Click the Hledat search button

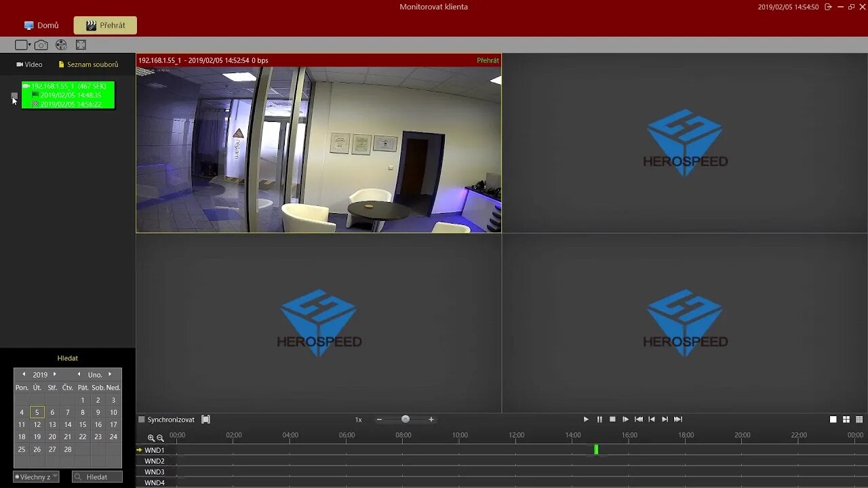tap(97, 476)
